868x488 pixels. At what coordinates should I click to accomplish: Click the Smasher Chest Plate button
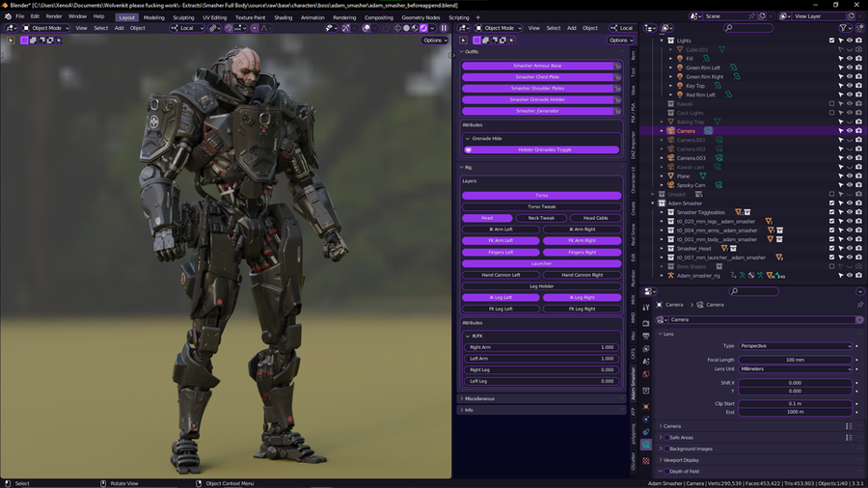537,77
